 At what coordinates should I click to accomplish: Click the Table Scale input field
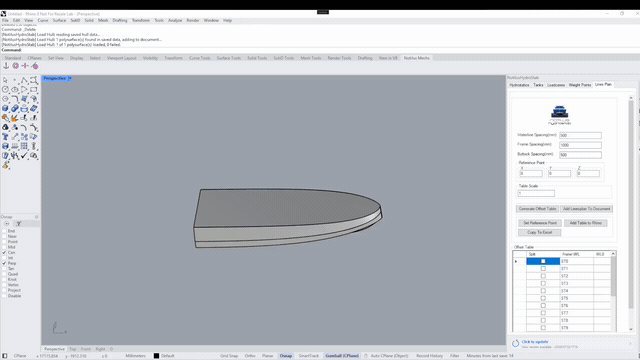point(536,193)
